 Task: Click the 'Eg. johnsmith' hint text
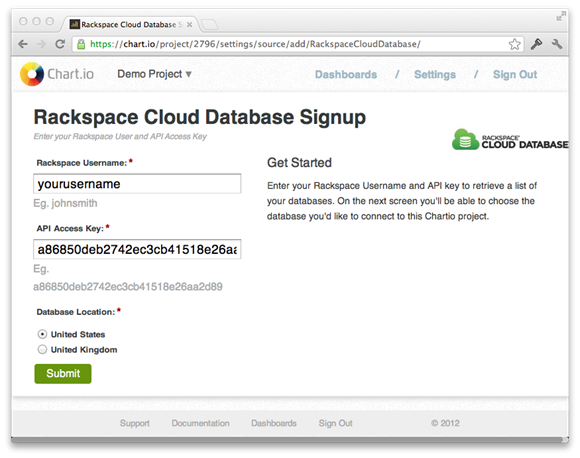(x=65, y=203)
